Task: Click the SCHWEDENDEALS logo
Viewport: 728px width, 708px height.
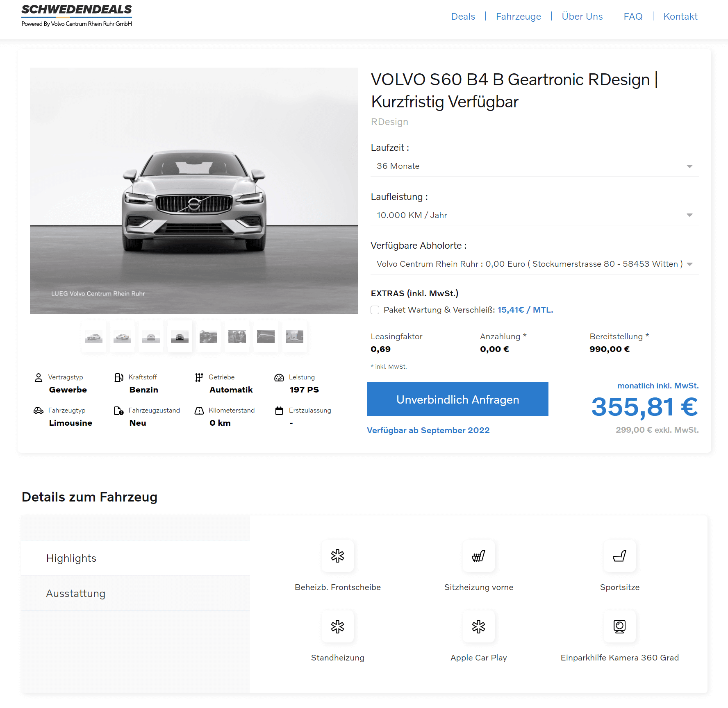Action: coord(77,16)
